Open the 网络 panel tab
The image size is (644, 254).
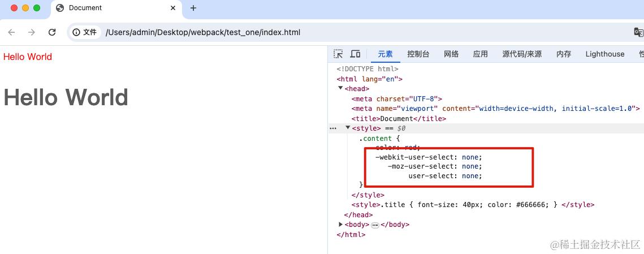tap(451, 54)
